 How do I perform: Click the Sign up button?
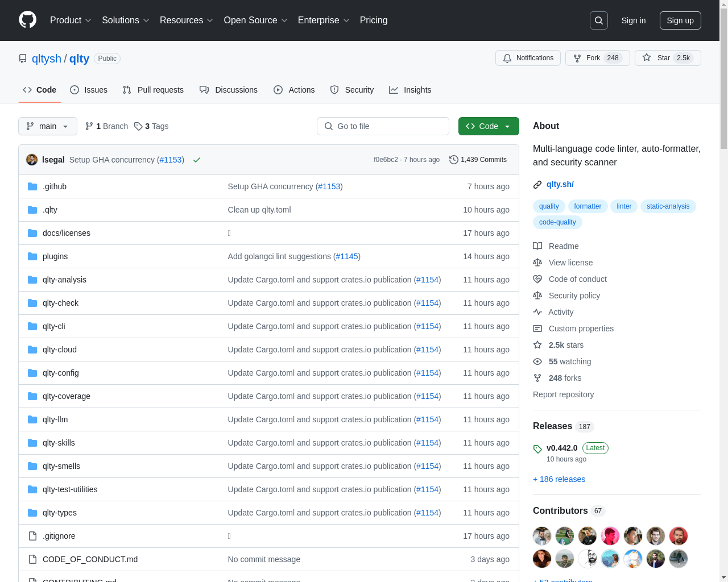(x=680, y=20)
